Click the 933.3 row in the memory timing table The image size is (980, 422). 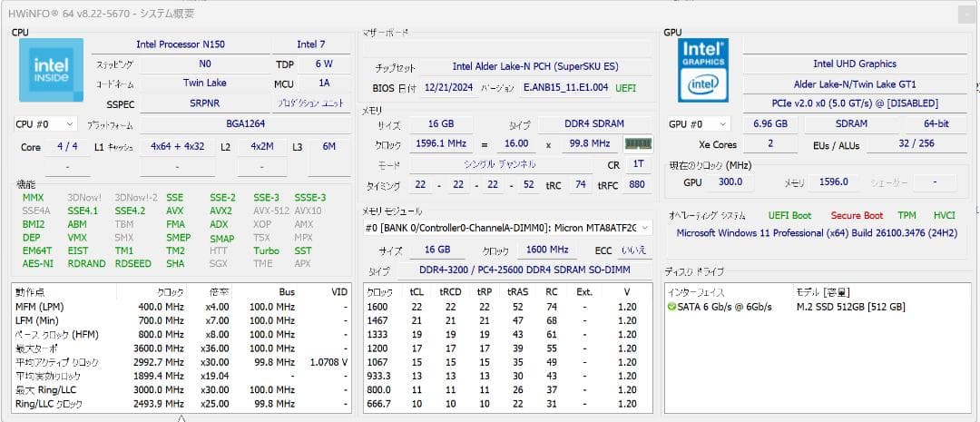[508, 376]
